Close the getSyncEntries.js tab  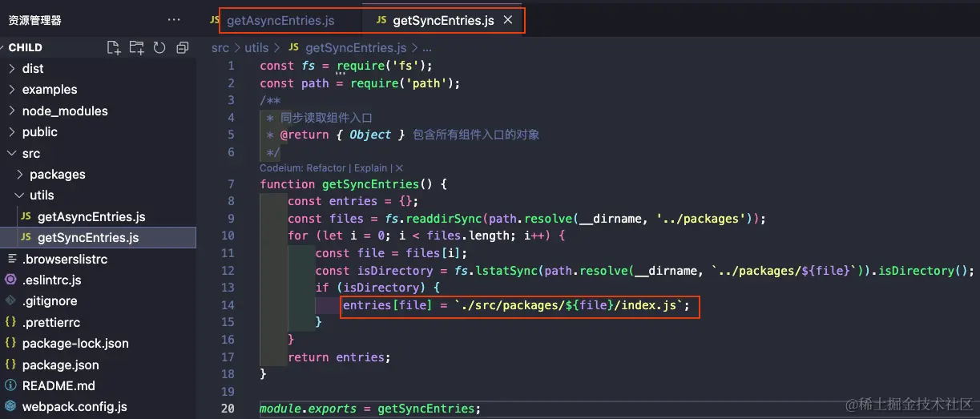(x=507, y=20)
